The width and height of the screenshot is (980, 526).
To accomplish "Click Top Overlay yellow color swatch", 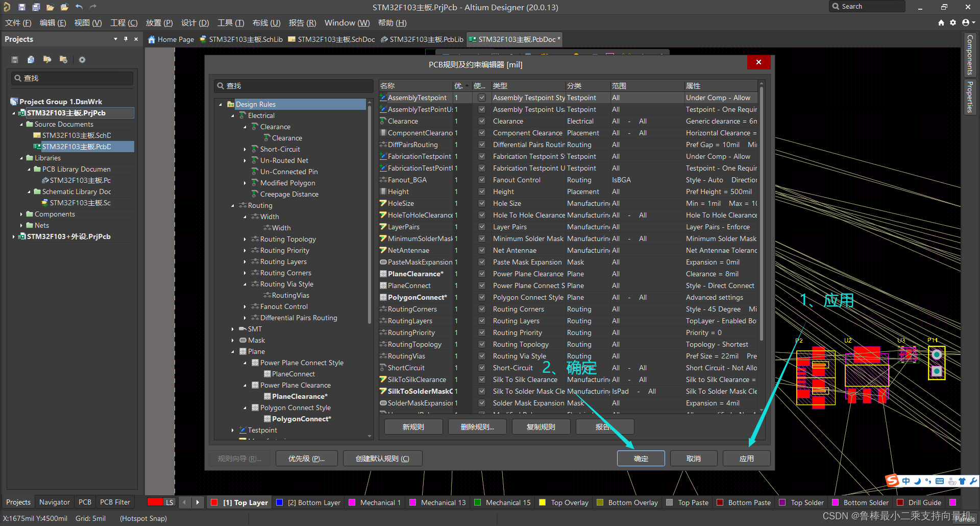I will pyautogui.click(x=543, y=503).
